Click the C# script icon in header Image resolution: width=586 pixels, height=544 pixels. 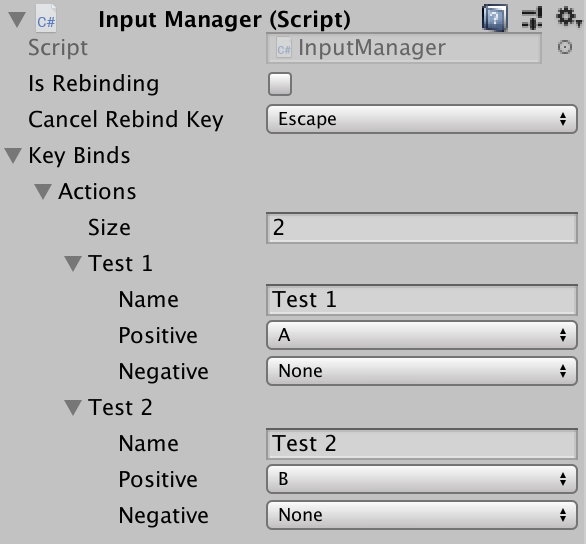pyautogui.click(x=46, y=19)
